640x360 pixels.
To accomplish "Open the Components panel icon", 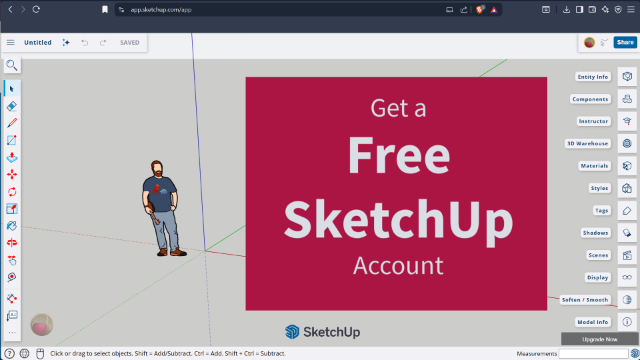I will pos(627,99).
